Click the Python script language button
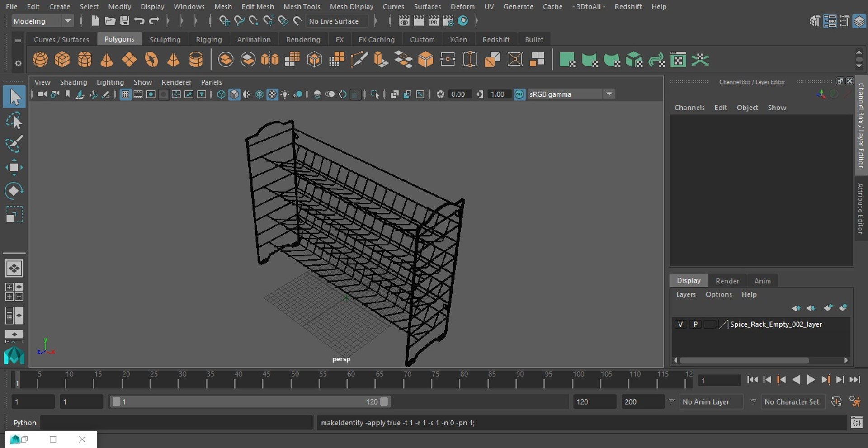 25,423
